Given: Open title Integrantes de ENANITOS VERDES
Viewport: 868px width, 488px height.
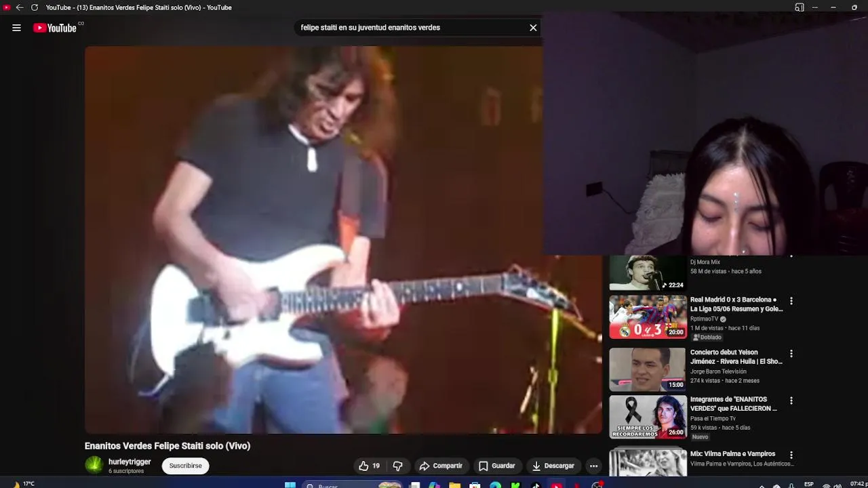Looking at the screenshot, I should 734,404.
